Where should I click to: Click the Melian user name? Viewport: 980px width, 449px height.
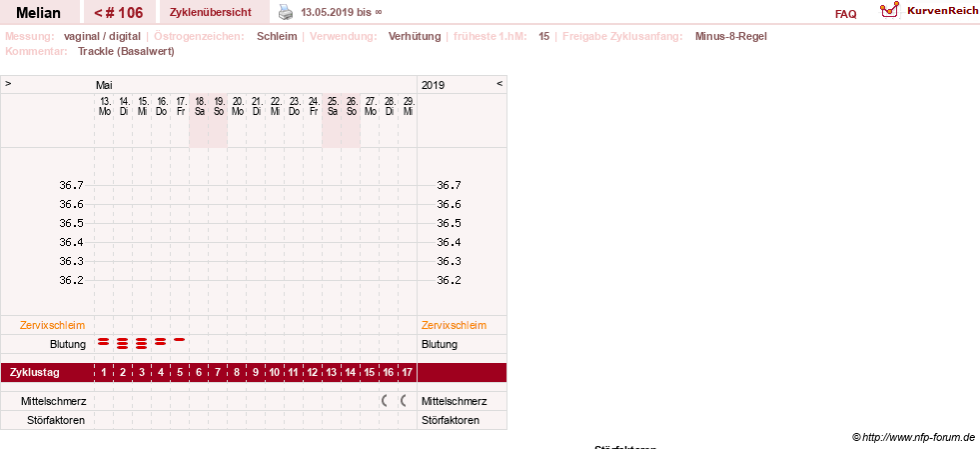click(38, 13)
